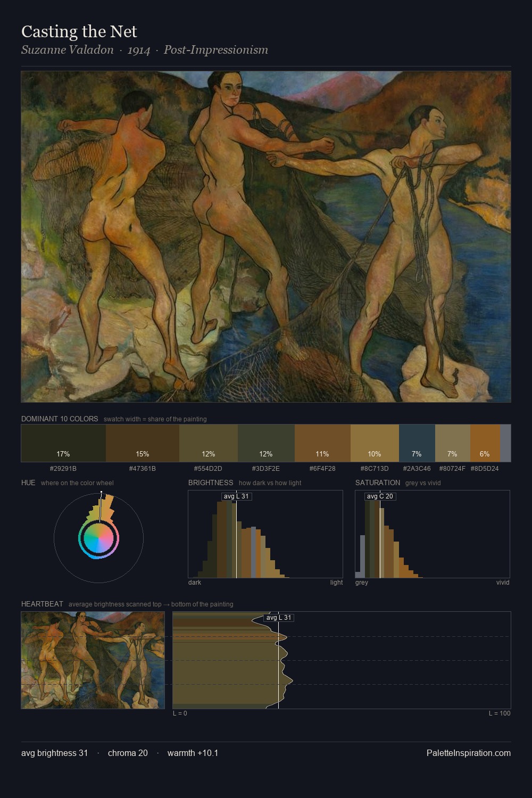The image size is (532, 798).
Task: Click the #29291B dark olive color swatch
Action: (x=63, y=443)
